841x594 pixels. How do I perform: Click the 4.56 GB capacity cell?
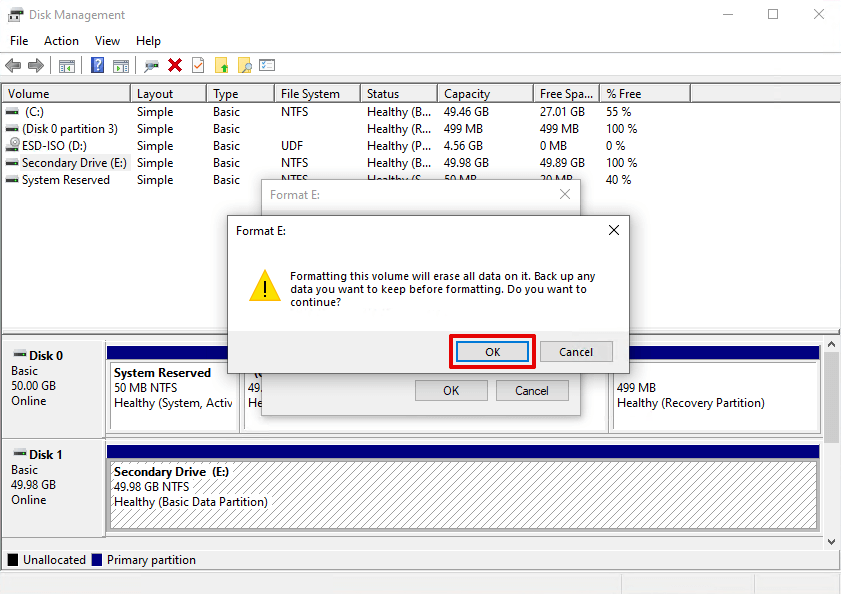point(463,146)
